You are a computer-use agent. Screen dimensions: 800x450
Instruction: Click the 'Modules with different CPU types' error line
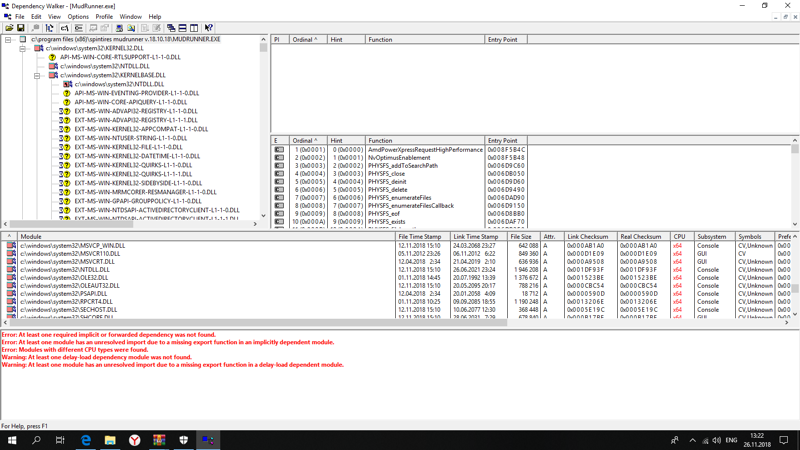click(x=75, y=350)
